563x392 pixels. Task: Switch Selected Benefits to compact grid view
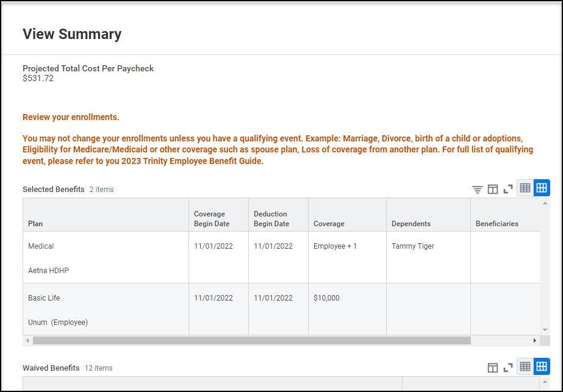click(525, 188)
